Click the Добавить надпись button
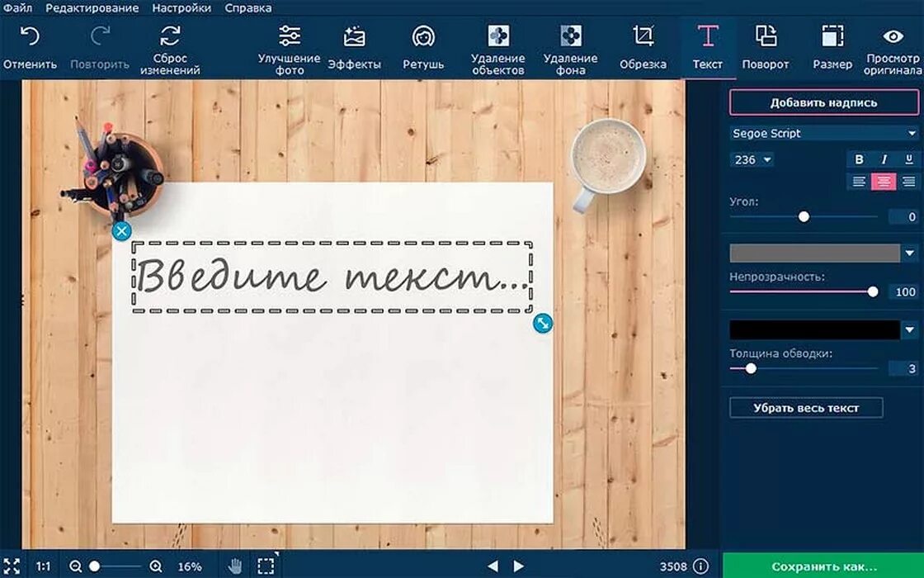Viewport: 924px width, 578px height. tap(824, 102)
